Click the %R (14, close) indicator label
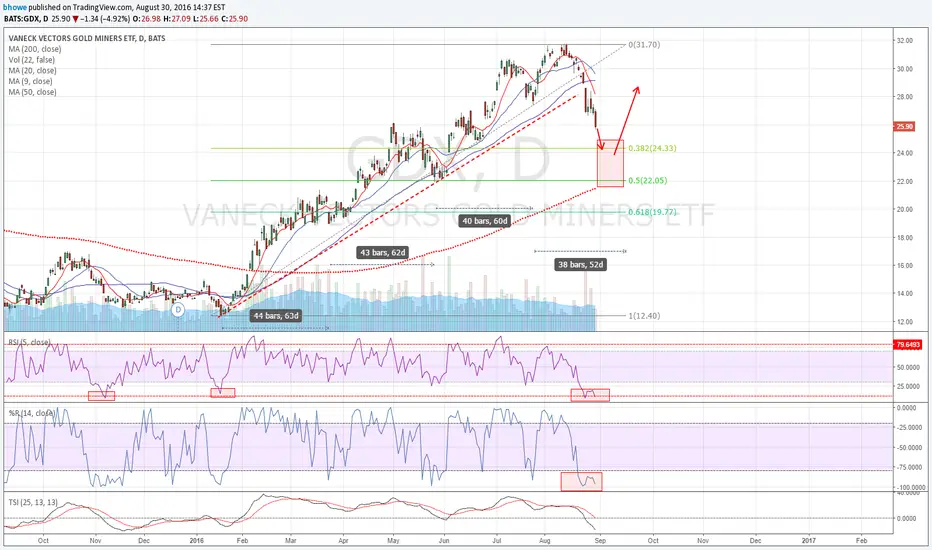932x550 pixels. 32,413
